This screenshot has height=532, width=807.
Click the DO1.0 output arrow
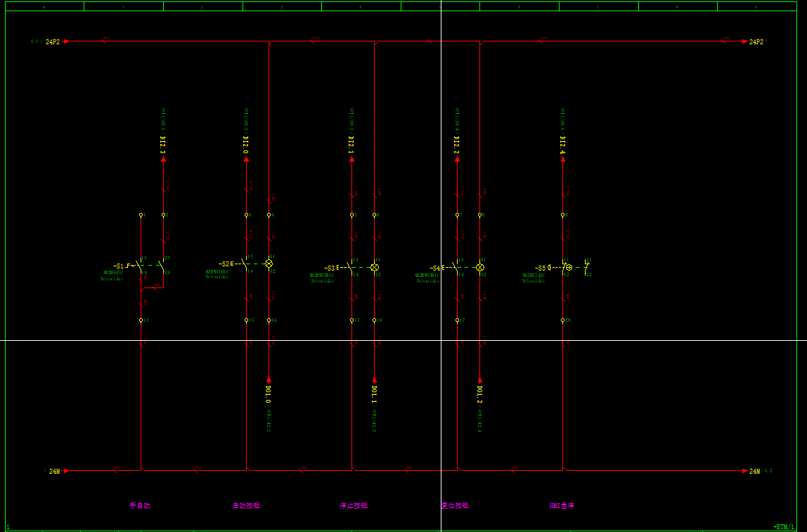[x=269, y=379]
